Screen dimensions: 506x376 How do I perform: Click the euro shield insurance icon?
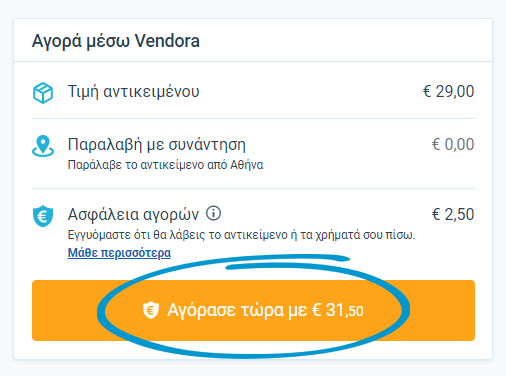click(x=43, y=216)
